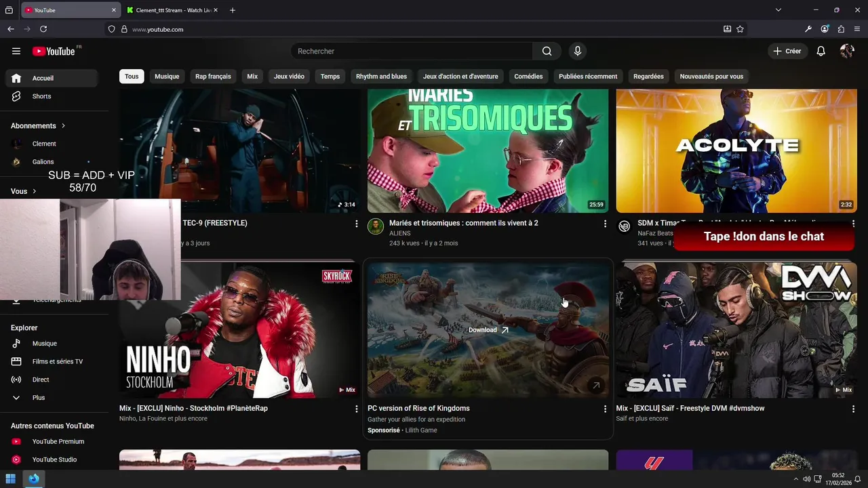Open options for Mariés et trisomiques video
The height and width of the screenshot is (488, 868).
tap(605, 224)
